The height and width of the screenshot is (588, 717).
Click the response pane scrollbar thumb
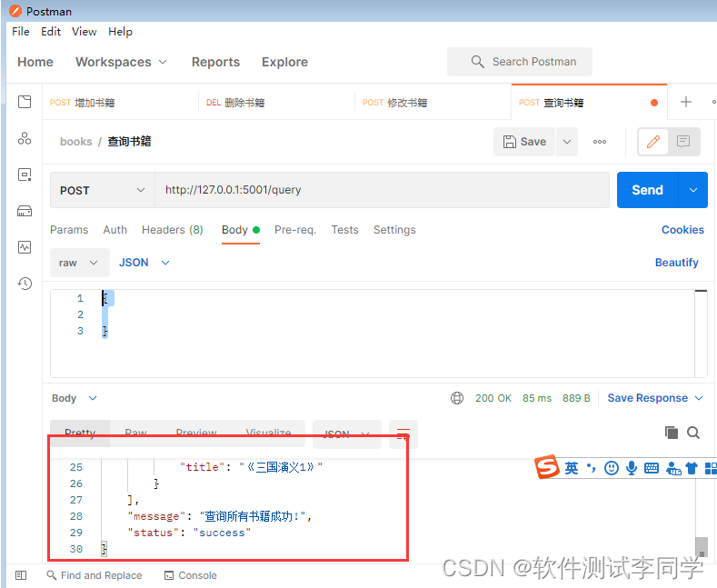(x=701, y=546)
